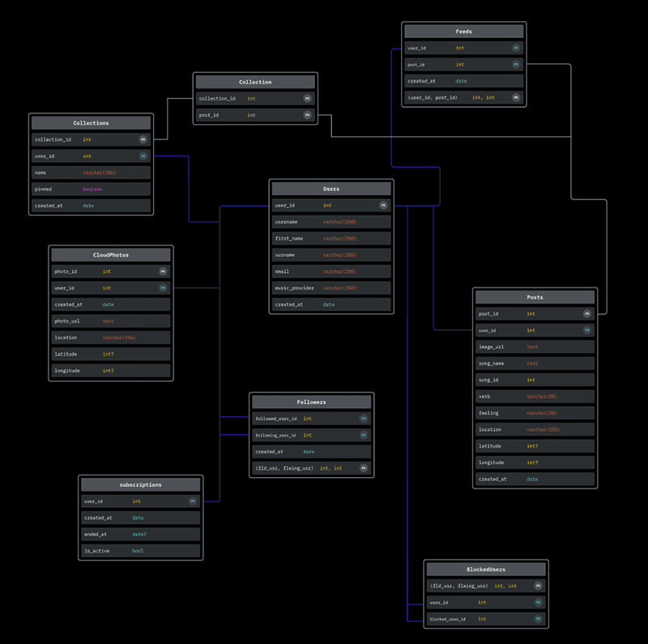Click the created_at field in Posts table
The width and height of the screenshot is (648, 644).
tap(535, 479)
